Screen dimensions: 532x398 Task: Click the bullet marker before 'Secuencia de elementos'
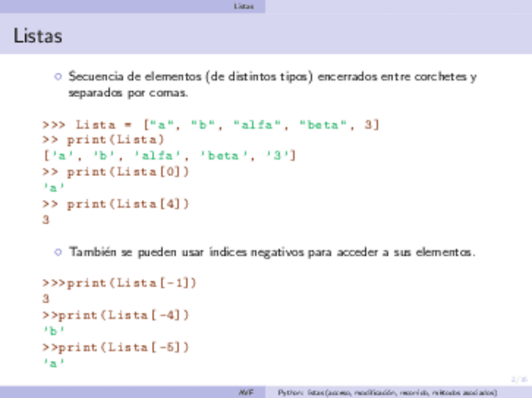58,77
